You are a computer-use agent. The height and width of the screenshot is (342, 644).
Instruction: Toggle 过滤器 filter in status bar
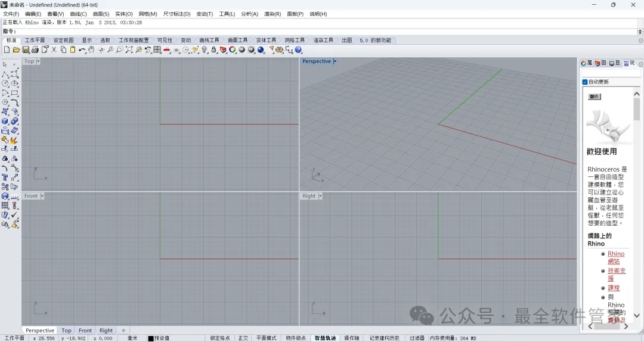(417, 338)
